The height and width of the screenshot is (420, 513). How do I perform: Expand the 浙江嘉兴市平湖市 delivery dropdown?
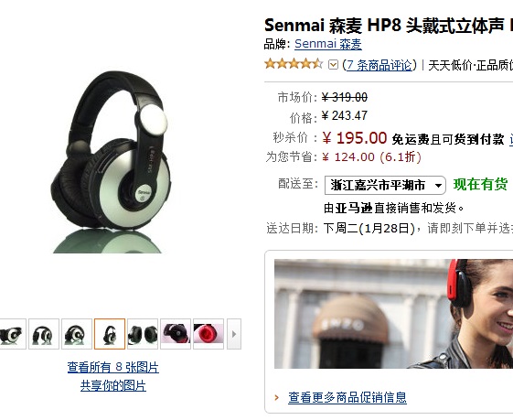point(385,185)
